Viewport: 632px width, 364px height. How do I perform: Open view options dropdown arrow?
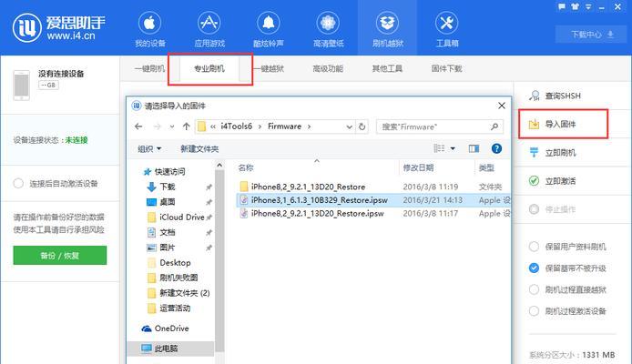click(x=453, y=149)
